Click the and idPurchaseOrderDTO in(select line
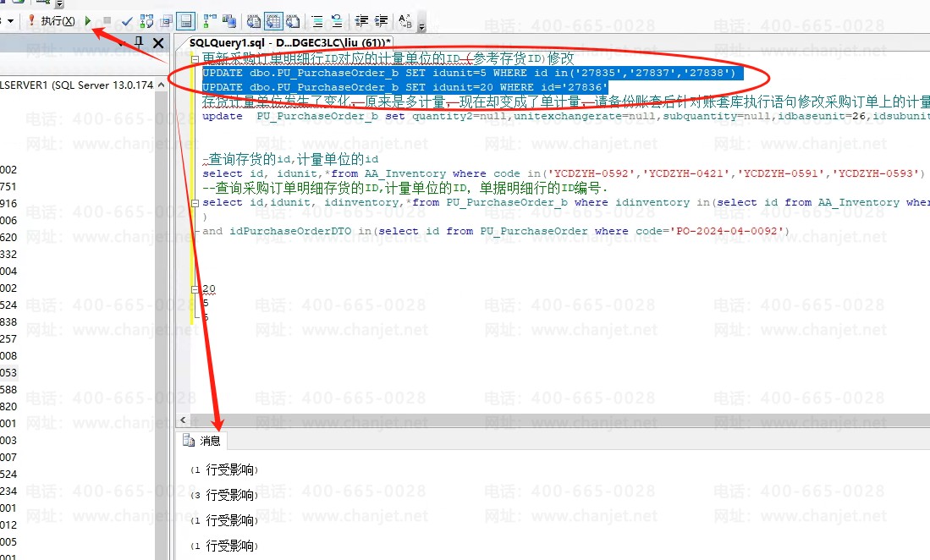930x560 pixels. [496, 231]
